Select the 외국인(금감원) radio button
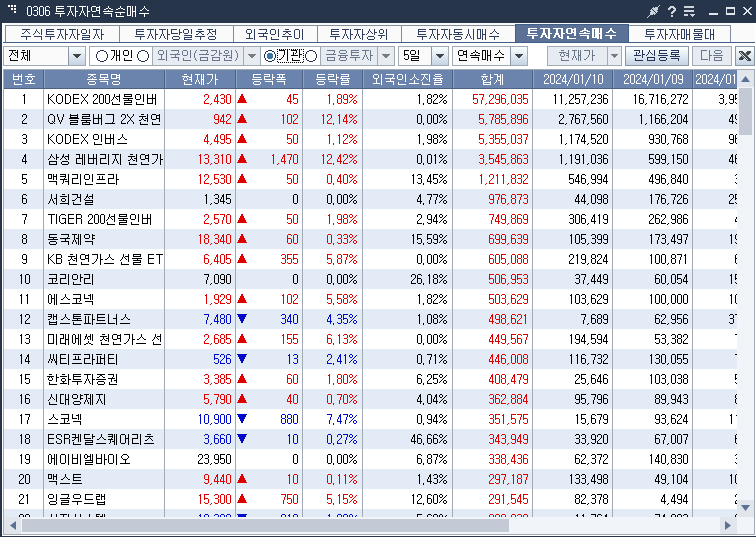The width and height of the screenshot is (756, 537). tap(143, 56)
